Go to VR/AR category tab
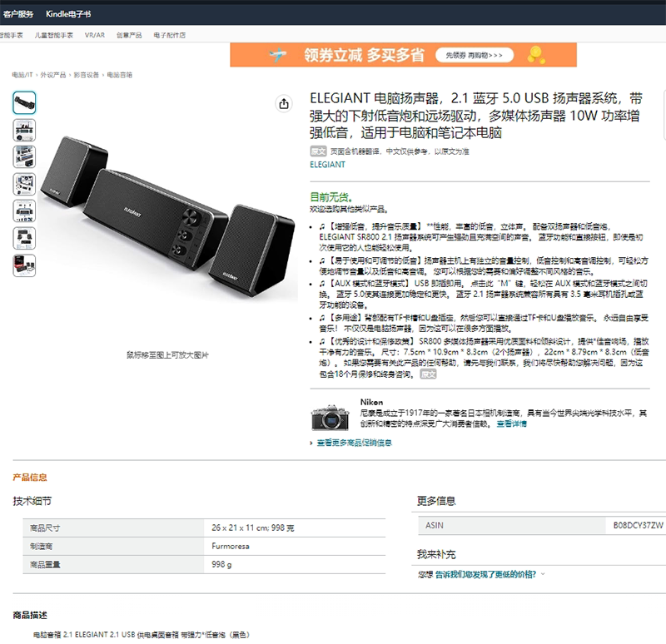666x644 pixels. pyautogui.click(x=95, y=35)
